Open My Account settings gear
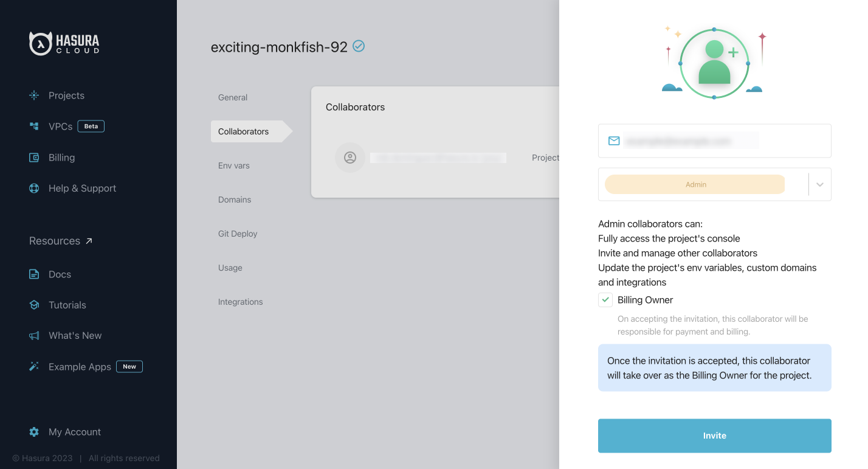This screenshot has height=469, width=868. (x=34, y=432)
